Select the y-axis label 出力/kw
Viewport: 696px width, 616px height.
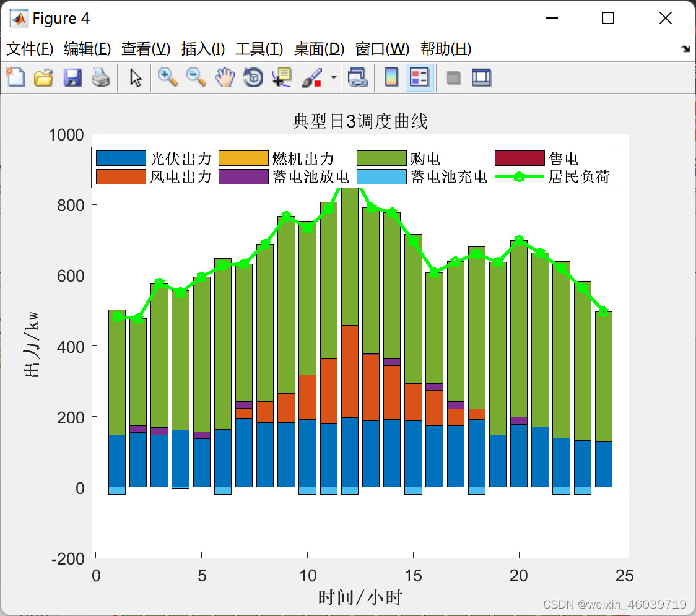[32, 344]
